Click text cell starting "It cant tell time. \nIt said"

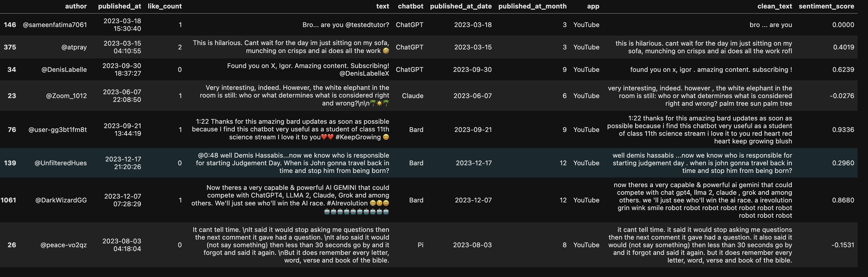click(291, 245)
